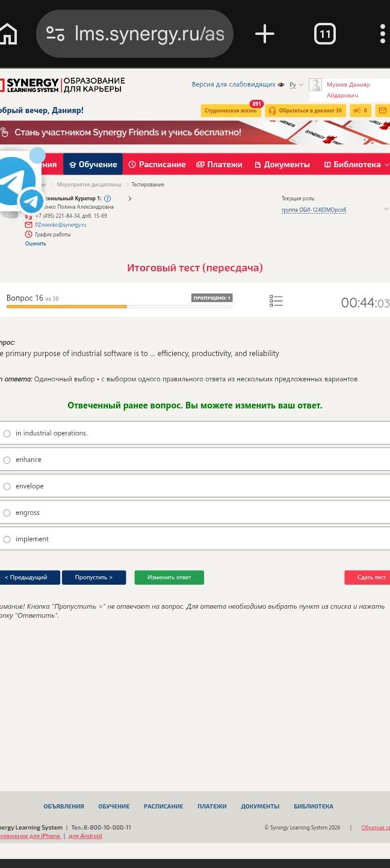Screen dimensions: 390x868
Task: Open the browser home icon
Action: point(8,34)
